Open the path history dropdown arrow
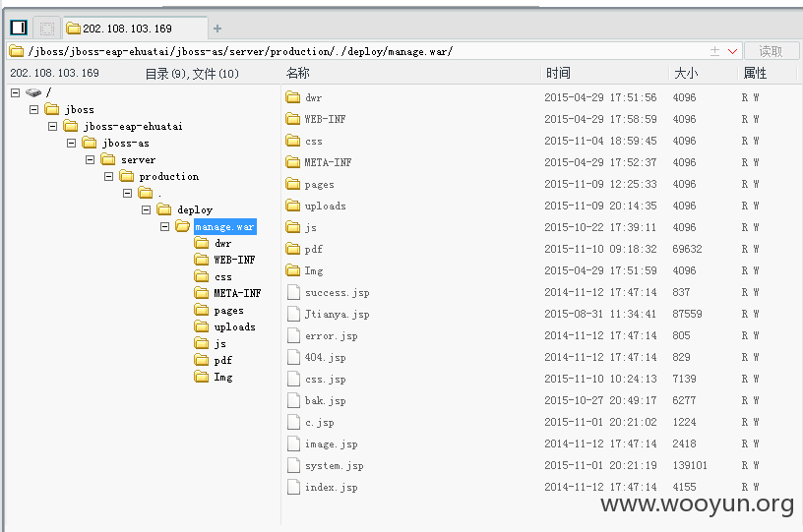The height and width of the screenshot is (532, 803). (x=732, y=51)
